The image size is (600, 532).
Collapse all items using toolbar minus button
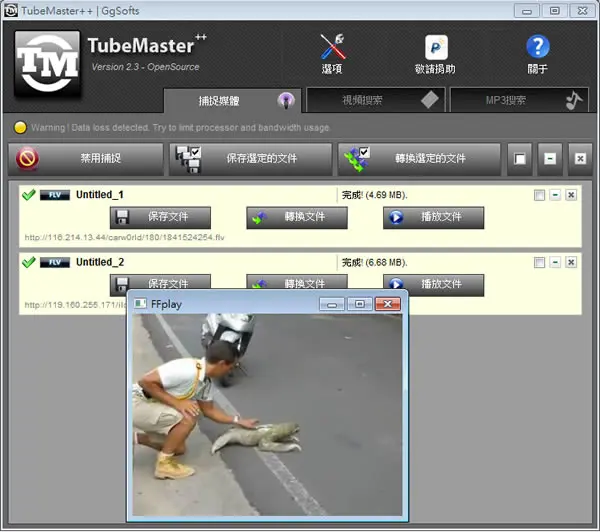coord(550,159)
